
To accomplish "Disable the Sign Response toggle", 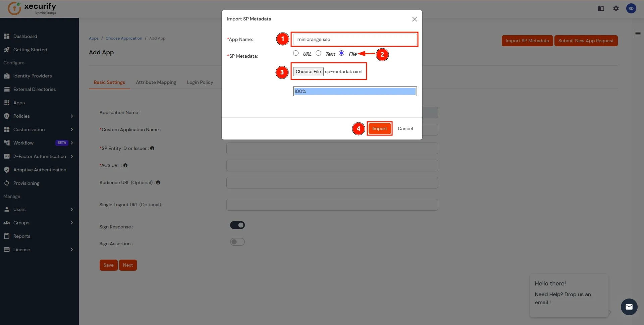I will (x=237, y=225).
